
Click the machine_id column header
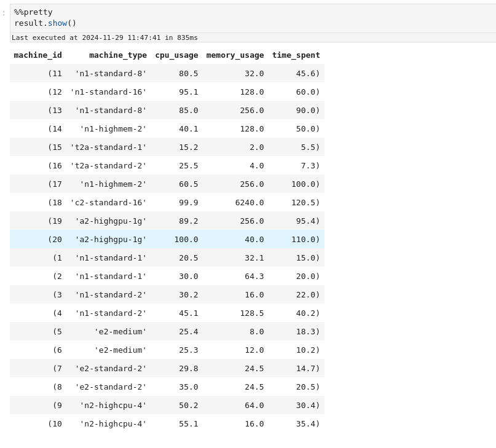(37, 55)
